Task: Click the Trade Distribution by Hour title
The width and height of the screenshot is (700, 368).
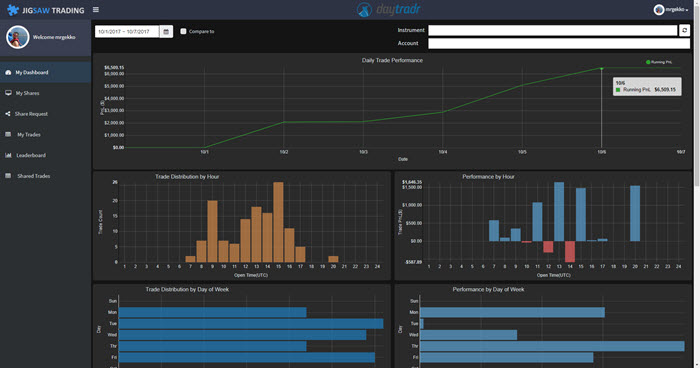Action: point(187,177)
